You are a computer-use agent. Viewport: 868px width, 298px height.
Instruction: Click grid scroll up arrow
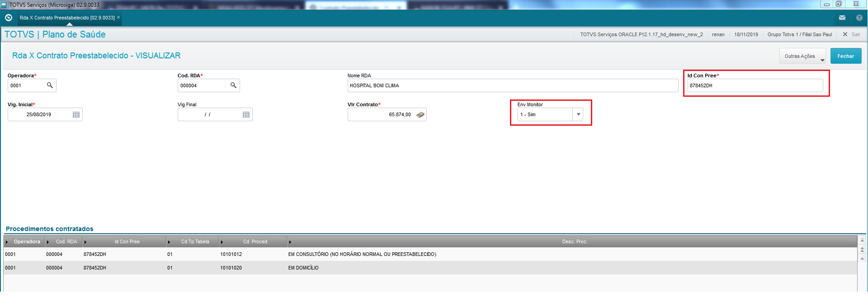click(x=862, y=259)
